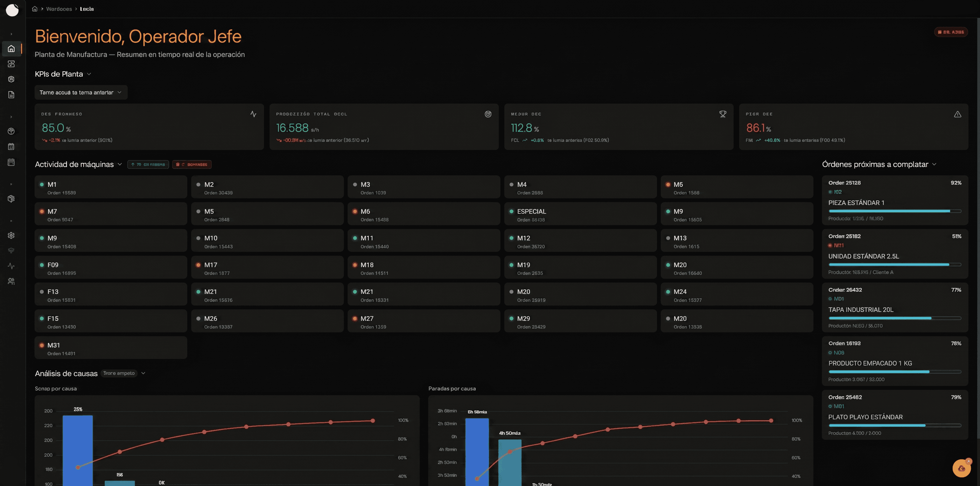Click the breadcrumb home icon
Screen dimensions: 980x486
click(35, 9)
